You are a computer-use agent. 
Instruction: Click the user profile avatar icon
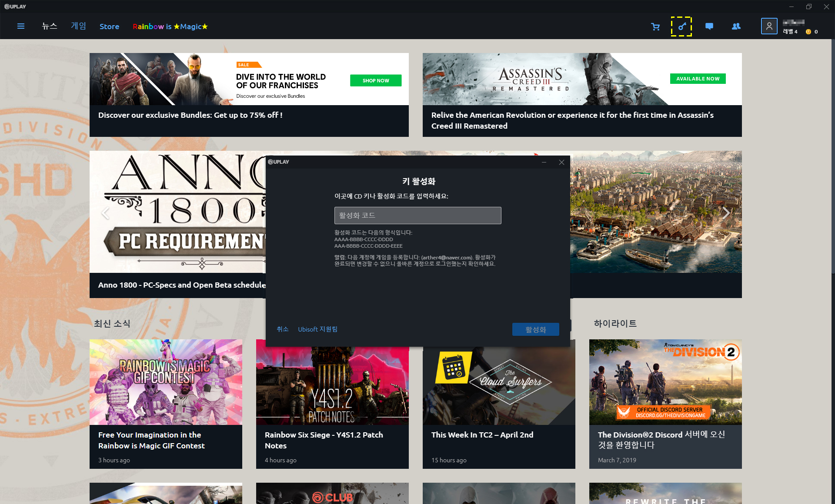point(769,27)
